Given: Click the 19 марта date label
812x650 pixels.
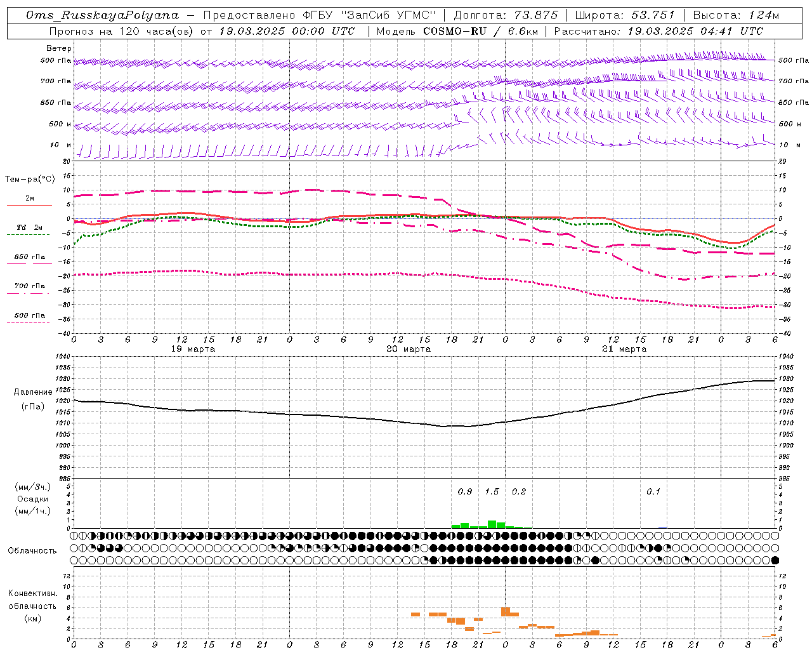Looking at the screenshot, I should pyautogui.click(x=193, y=349).
